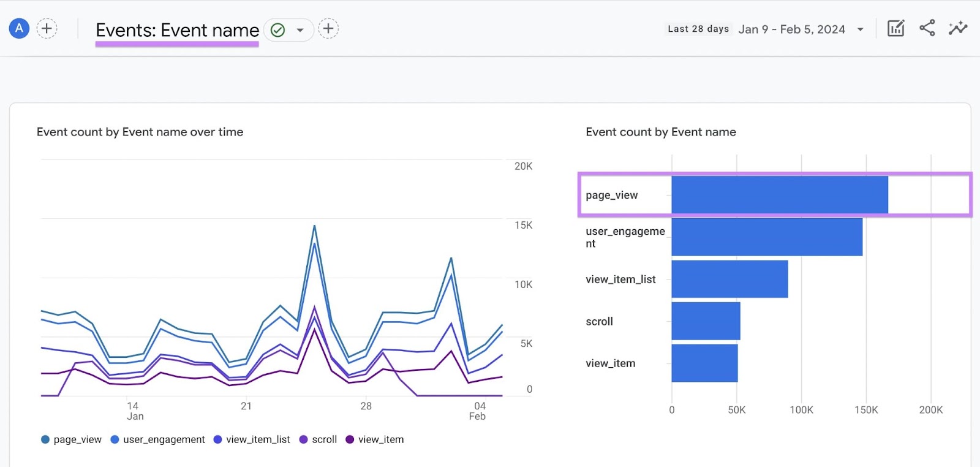Image resolution: width=980 pixels, height=467 pixels.
Task: Click the page_view bar in chart
Action: coord(779,195)
